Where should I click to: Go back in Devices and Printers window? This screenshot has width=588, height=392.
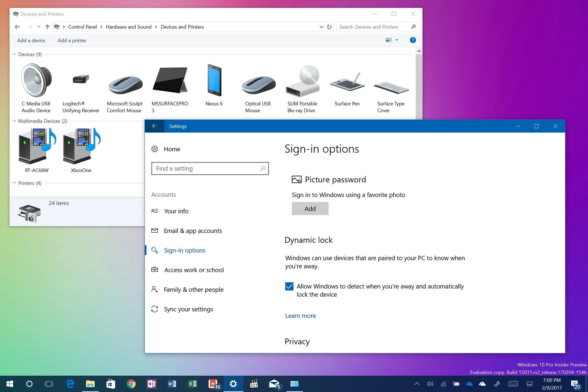[17, 27]
